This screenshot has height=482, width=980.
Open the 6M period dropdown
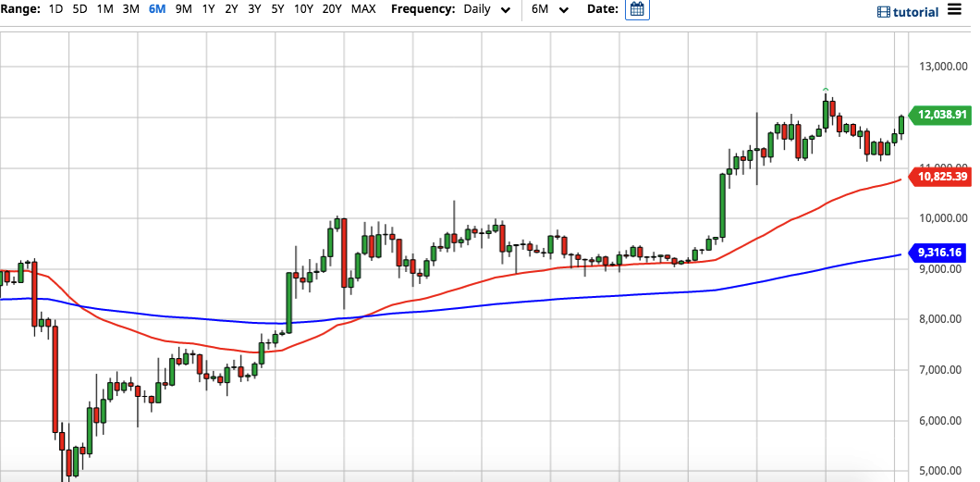click(x=550, y=10)
